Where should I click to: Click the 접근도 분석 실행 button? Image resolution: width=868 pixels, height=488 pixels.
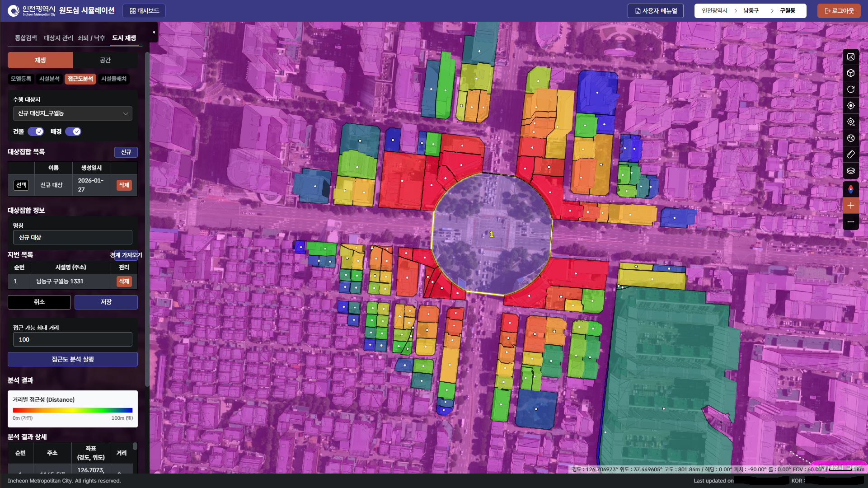coord(72,359)
